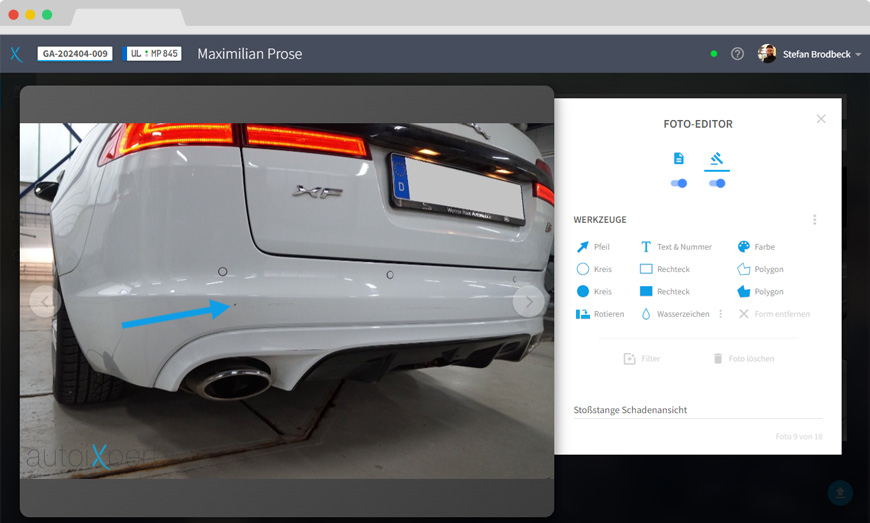This screenshot has height=523, width=870.
Task: Select the outlined Kreis tool
Action: pos(594,269)
